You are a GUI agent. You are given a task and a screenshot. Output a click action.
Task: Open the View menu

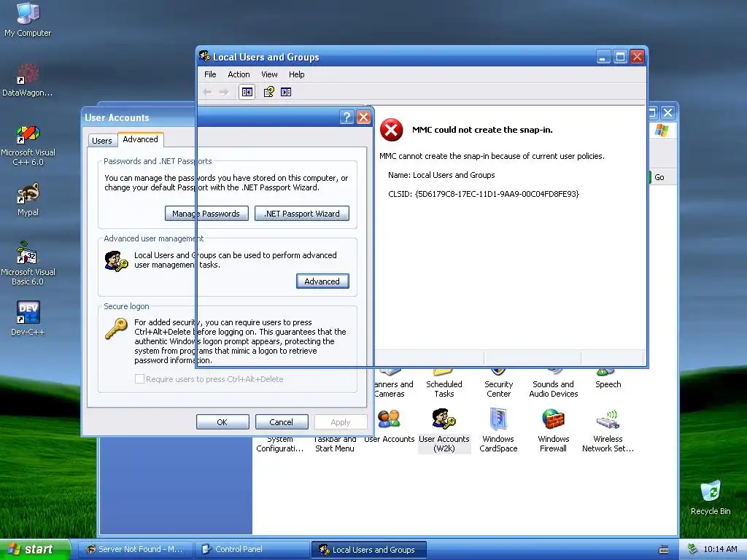point(269,74)
